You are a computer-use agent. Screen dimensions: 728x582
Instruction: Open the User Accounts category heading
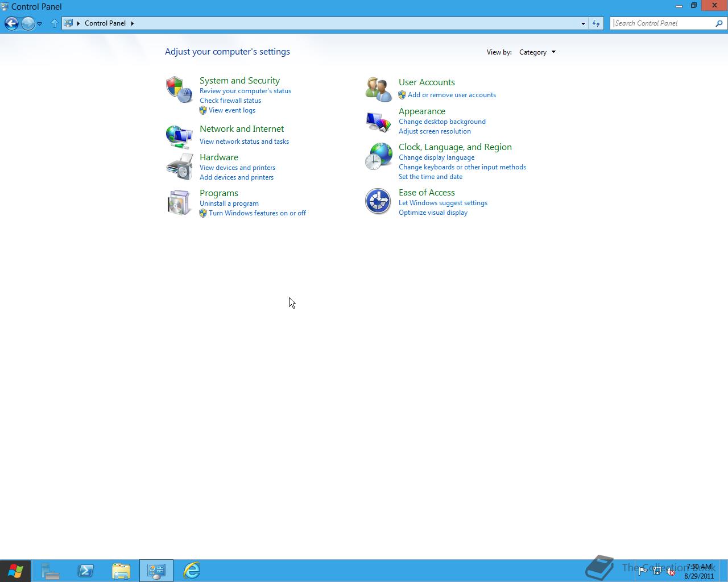427,82
